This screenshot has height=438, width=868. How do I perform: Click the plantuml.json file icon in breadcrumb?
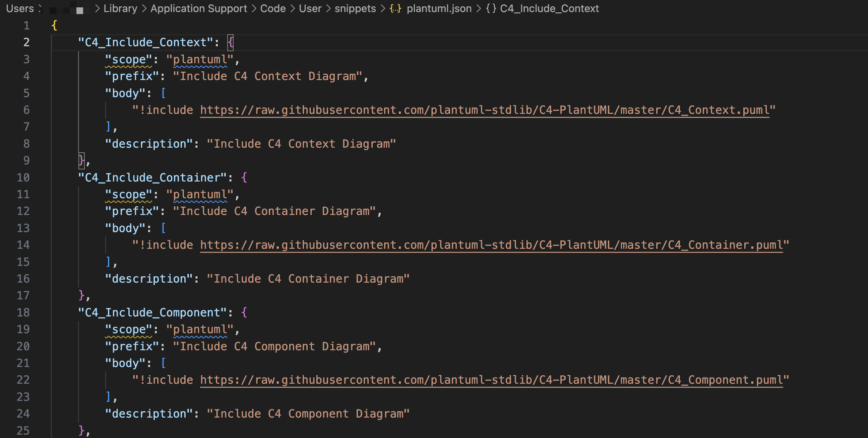pyautogui.click(x=395, y=8)
